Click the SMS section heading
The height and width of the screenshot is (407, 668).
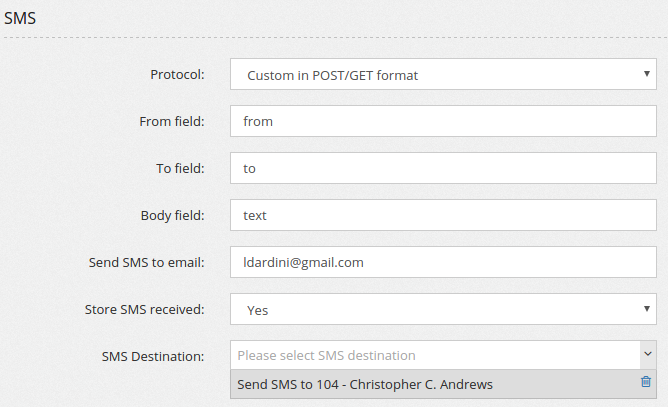click(x=21, y=16)
